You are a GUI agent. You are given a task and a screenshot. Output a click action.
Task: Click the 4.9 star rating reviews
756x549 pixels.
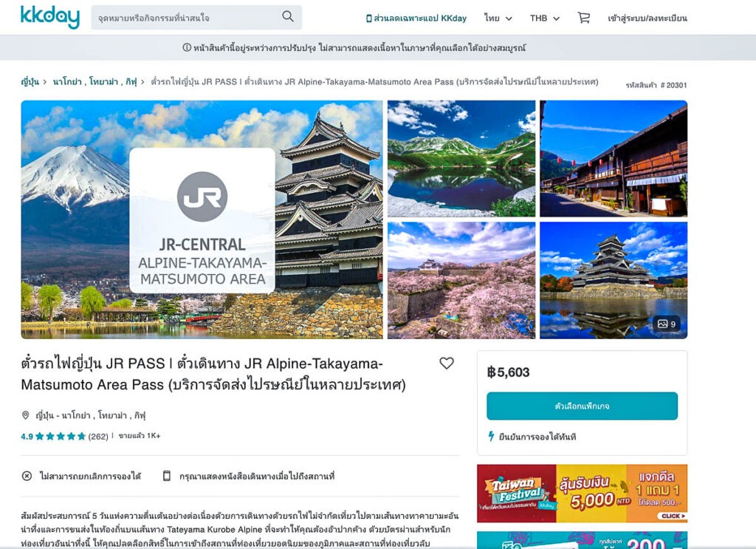pyautogui.click(x=65, y=436)
